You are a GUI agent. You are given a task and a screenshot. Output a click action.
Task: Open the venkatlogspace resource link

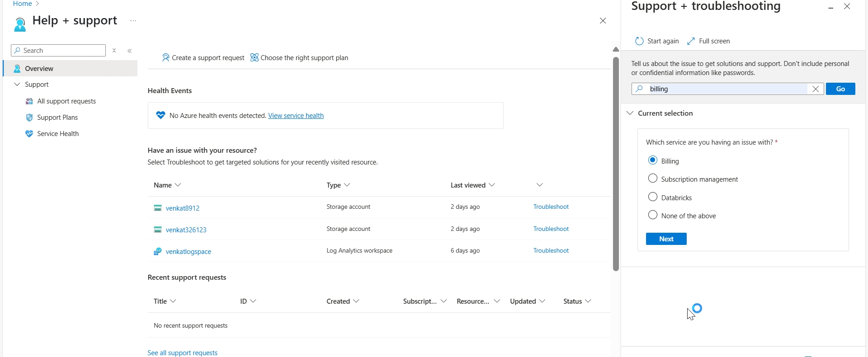coord(189,252)
